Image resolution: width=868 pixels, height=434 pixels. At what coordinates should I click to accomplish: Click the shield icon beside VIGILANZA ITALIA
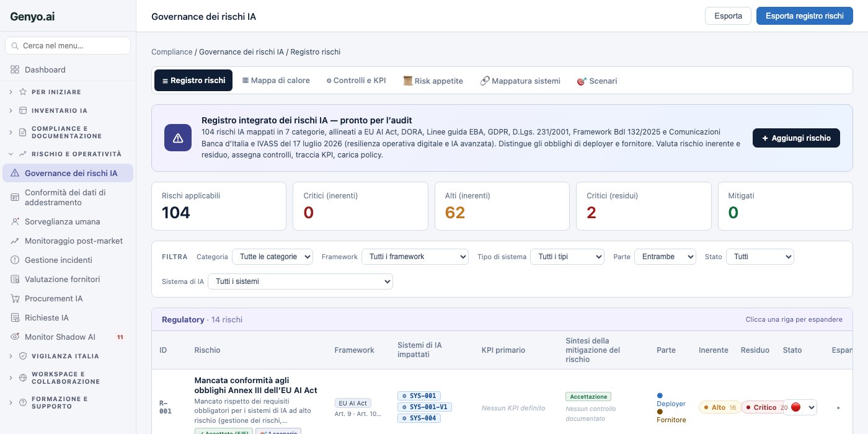coord(23,356)
